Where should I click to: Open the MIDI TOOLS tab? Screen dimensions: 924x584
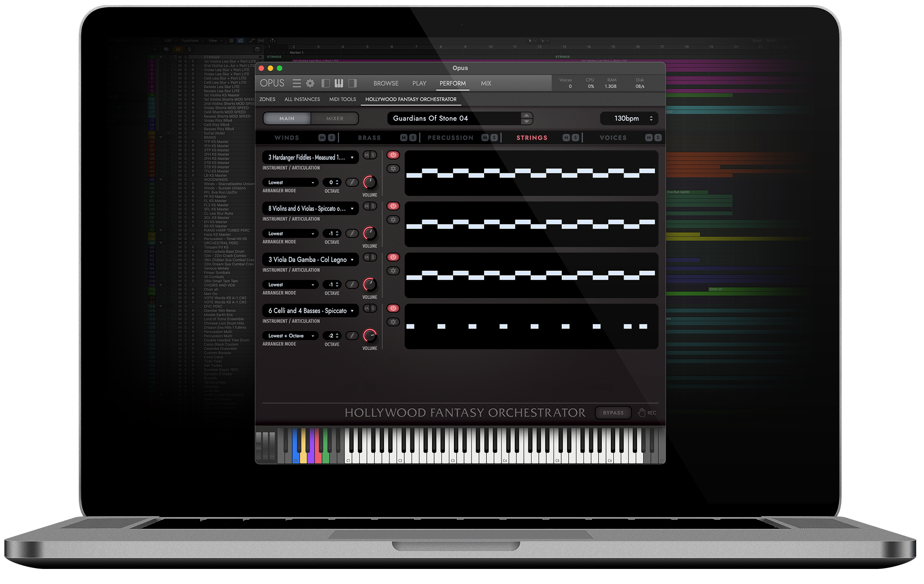(342, 99)
